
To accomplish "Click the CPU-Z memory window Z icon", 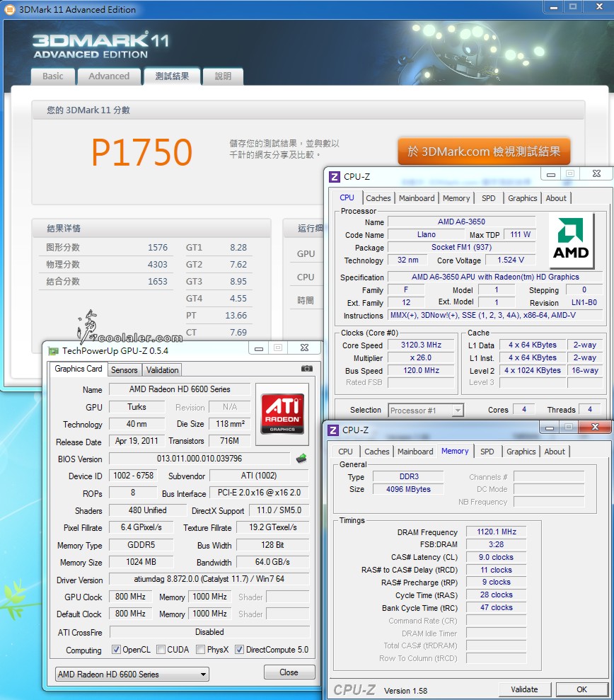I will [333, 430].
